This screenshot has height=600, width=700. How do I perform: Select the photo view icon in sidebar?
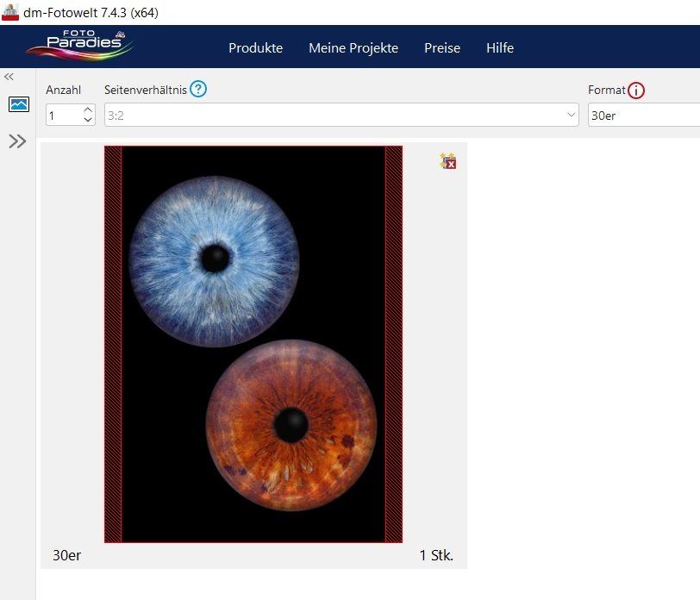[x=19, y=104]
